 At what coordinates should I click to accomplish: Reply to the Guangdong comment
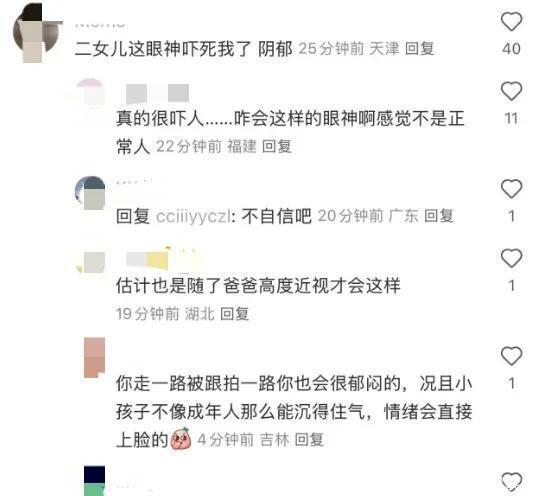coord(439,216)
